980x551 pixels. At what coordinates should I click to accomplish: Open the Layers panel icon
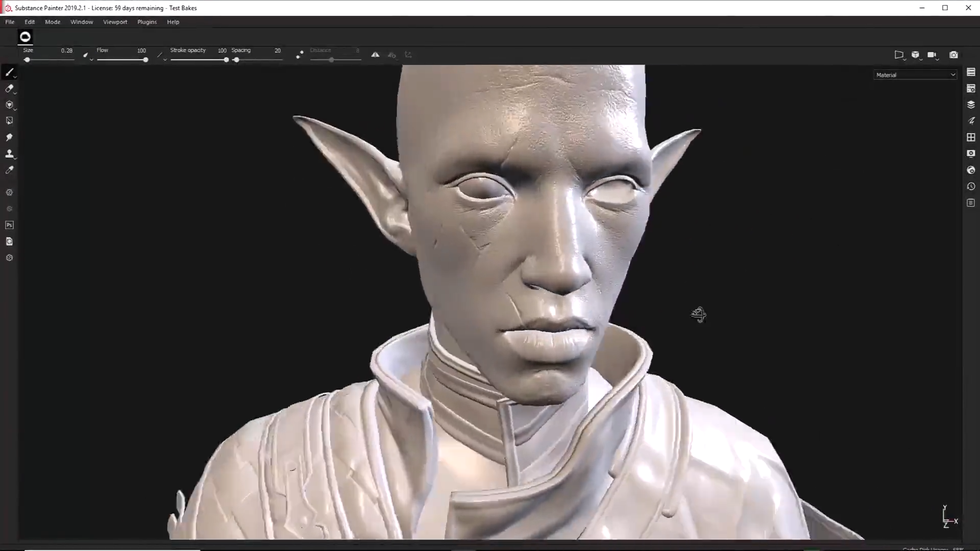971,105
